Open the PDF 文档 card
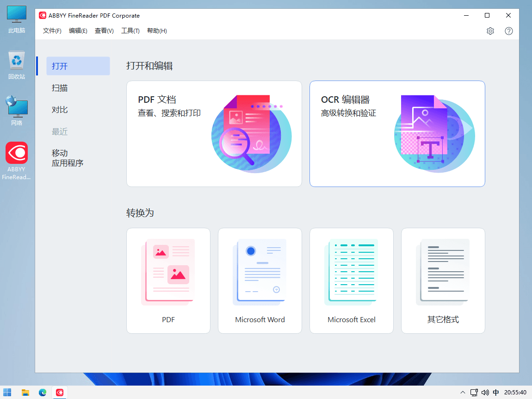532x399 pixels. [214, 134]
